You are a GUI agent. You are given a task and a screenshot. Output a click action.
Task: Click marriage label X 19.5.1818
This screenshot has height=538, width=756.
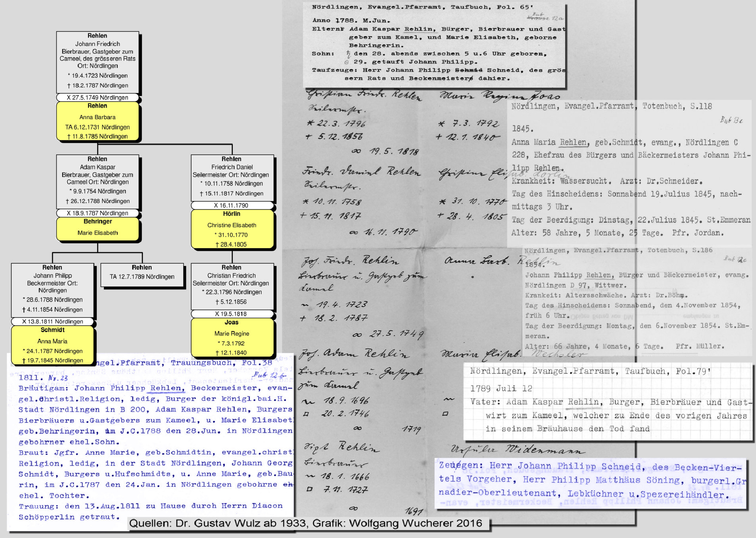point(231,314)
